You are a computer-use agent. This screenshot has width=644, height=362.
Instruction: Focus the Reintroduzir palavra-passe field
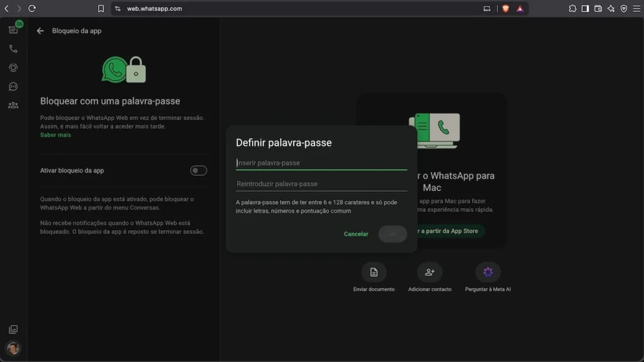coord(321,184)
